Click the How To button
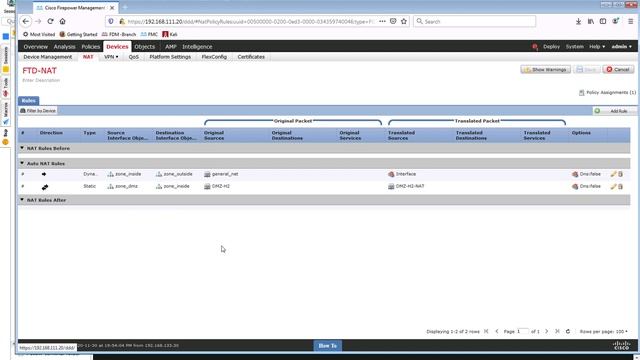Viewport: 640px width, 360px height. pyautogui.click(x=327, y=346)
